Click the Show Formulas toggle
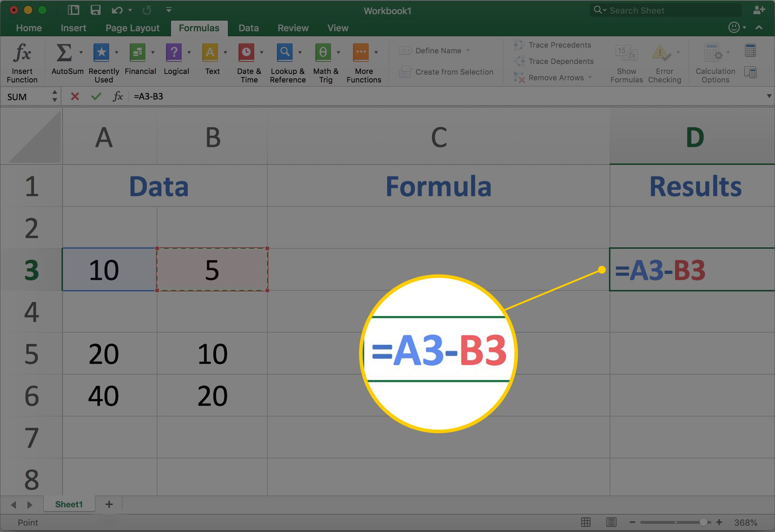Image resolution: width=775 pixels, height=532 pixels. click(625, 61)
